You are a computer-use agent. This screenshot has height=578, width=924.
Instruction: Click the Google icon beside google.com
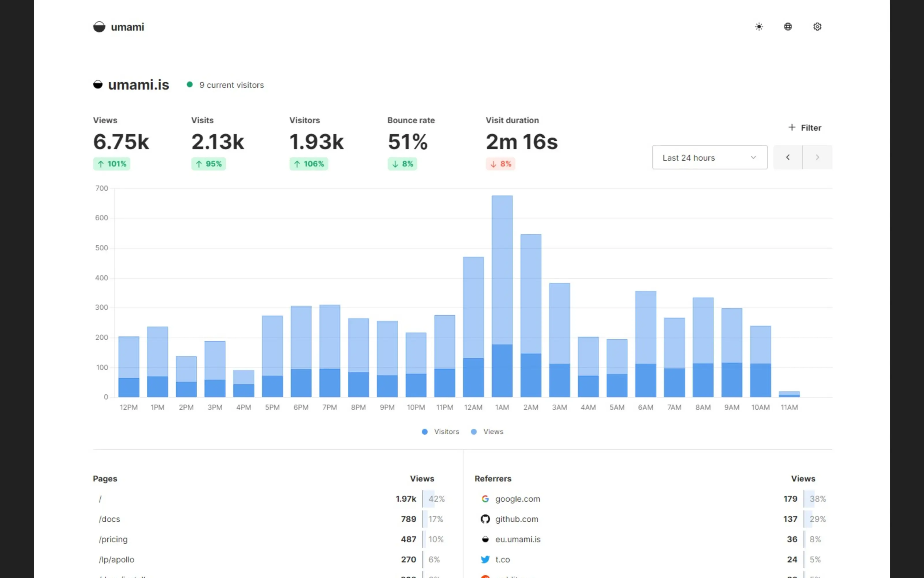click(x=485, y=499)
